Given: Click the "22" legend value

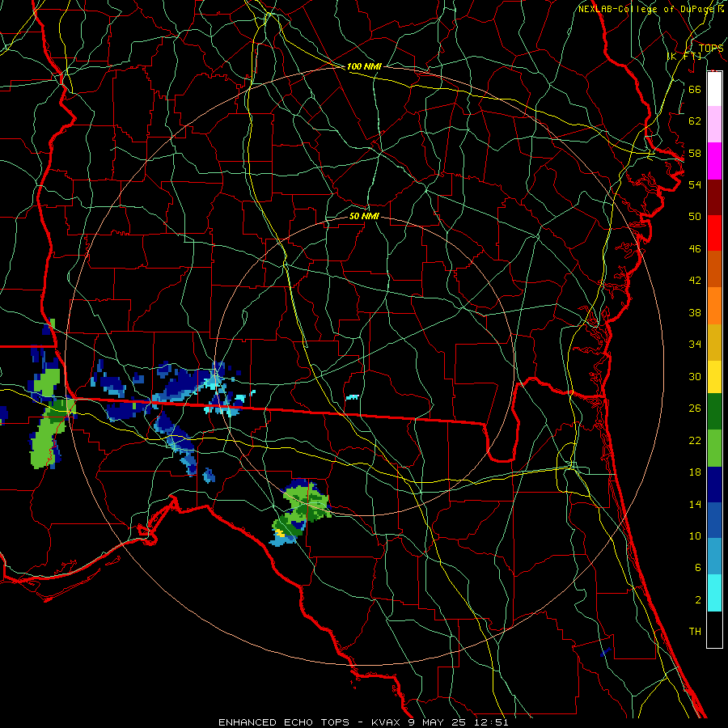Looking at the screenshot, I should click(x=695, y=441).
